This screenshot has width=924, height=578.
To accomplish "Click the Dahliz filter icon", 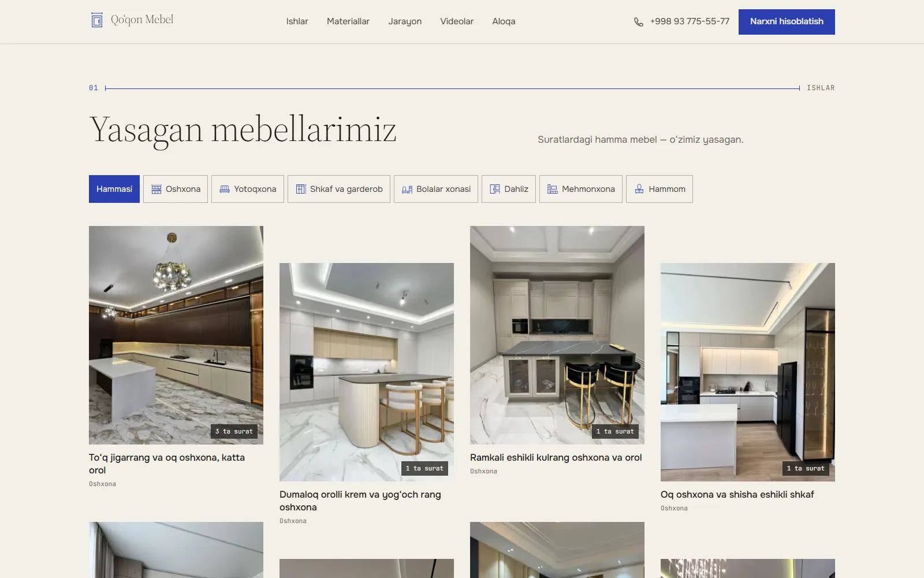I will pyautogui.click(x=495, y=189).
